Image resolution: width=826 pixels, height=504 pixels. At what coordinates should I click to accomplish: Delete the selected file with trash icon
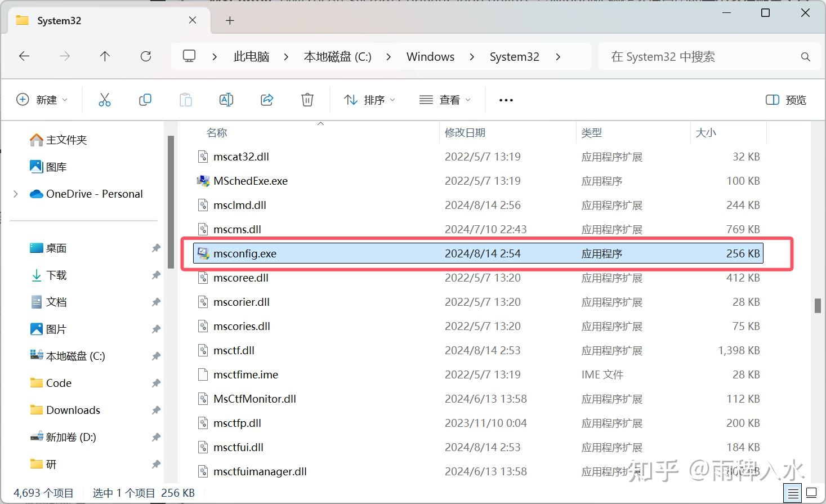click(x=307, y=100)
